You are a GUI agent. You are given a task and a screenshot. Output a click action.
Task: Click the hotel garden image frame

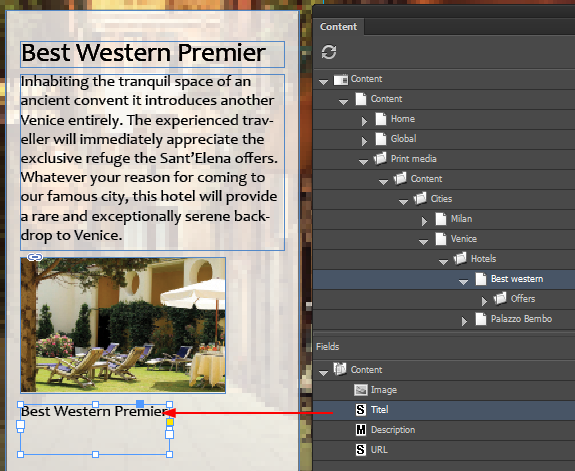tap(123, 325)
